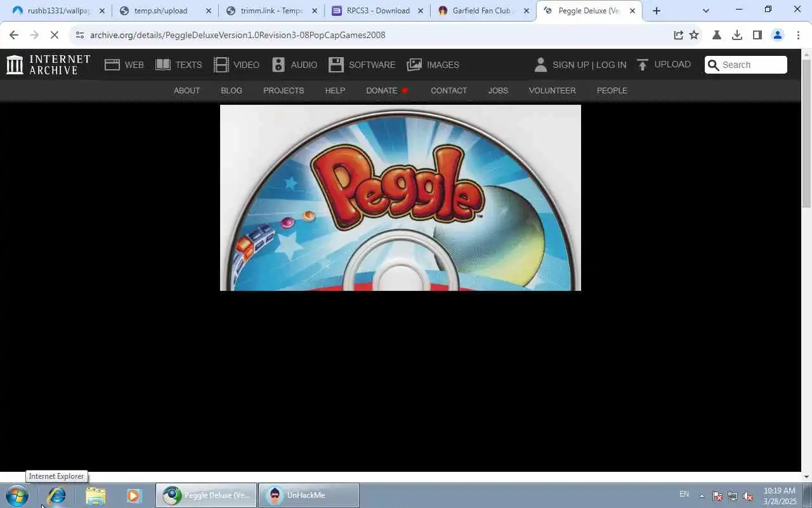This screenshot has height=508, width=812.
Task: Click the page vertical scrollbar thumb
Action: 806,133
